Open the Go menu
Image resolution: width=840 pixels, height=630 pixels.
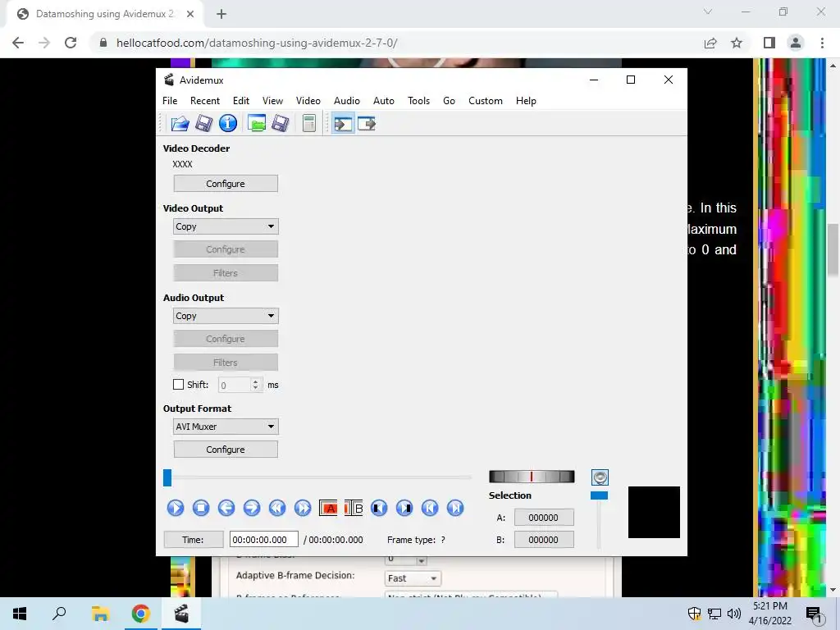coord(449,101)
